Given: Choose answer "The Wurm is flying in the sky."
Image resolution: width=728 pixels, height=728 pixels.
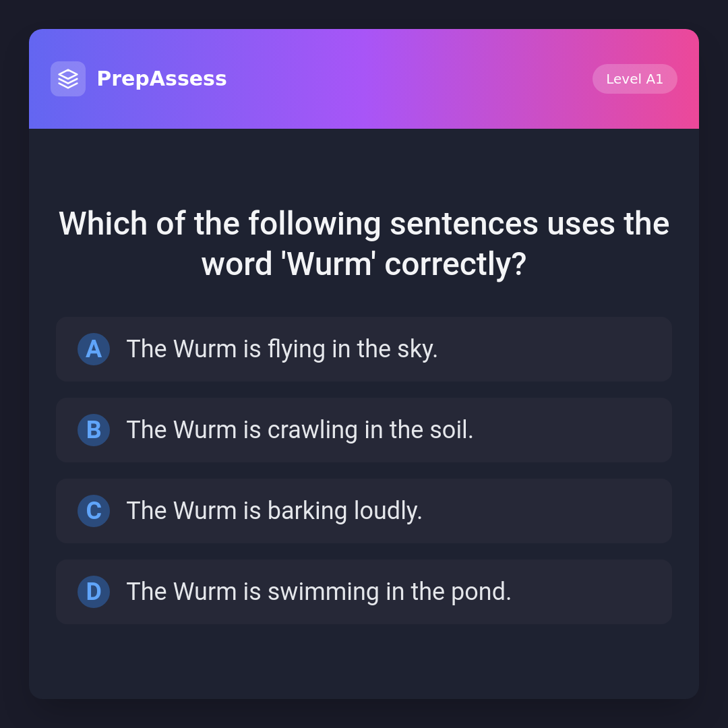Looking at the screenshot, I should (364, 349).
